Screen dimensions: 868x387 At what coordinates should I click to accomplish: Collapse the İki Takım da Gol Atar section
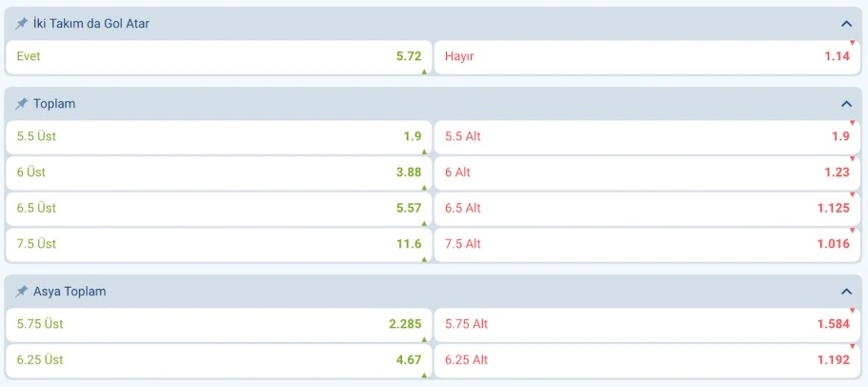[x=845, y=24]
